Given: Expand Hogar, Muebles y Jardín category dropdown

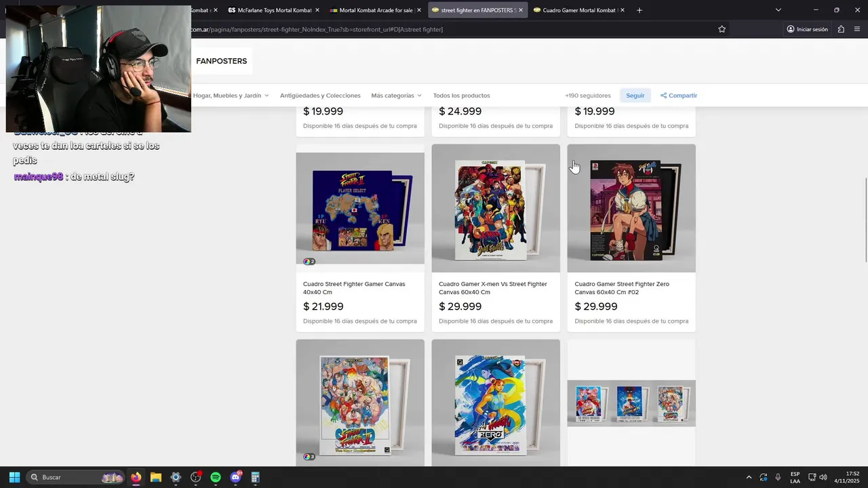Looking at the screenshot, I should 231,96.
